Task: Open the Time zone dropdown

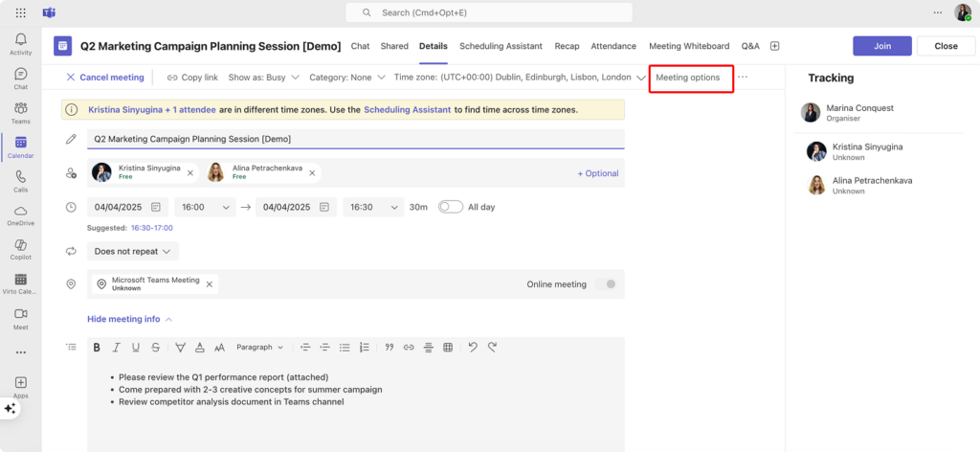Action: tap(520, 78)
